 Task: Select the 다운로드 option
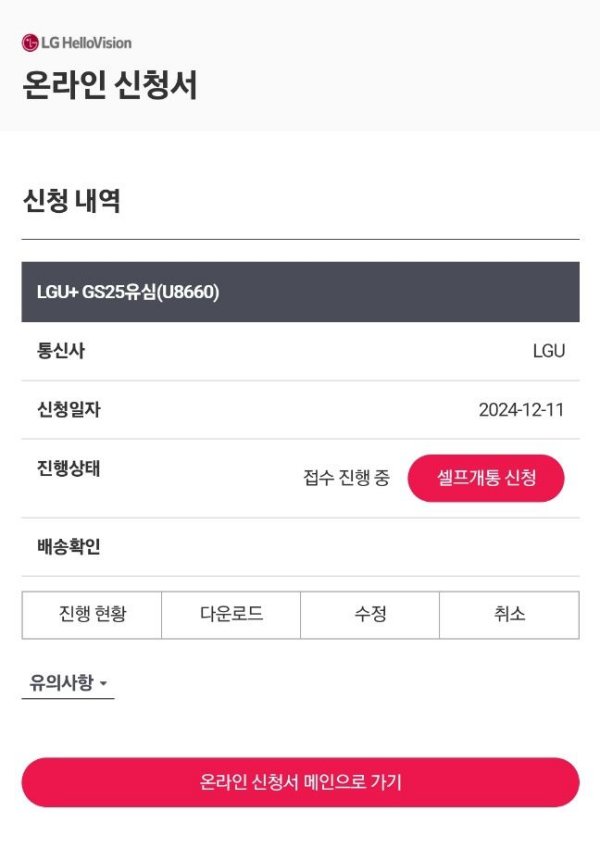[x=232, y=616]
